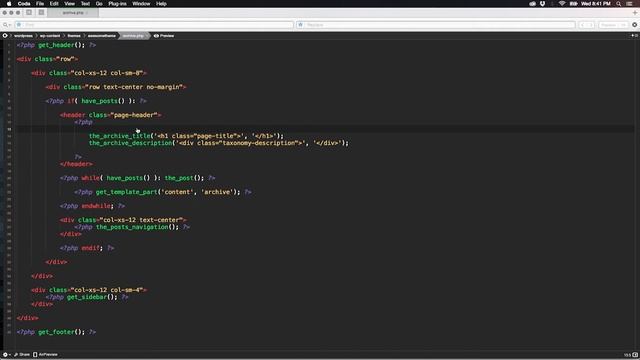640x360 pixels.
Task: Go to next find match arrow
Action: (x=591, y=25)
